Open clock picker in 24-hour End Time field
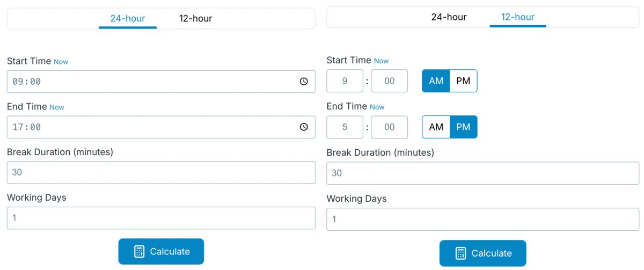644x270 pixels. coord(304,127)
